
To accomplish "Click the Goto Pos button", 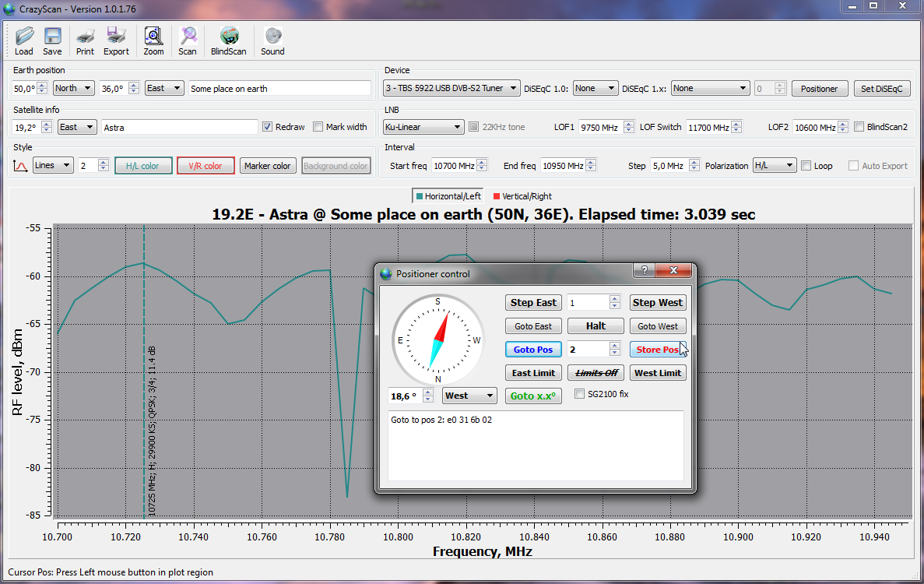I will click(533, 350).
